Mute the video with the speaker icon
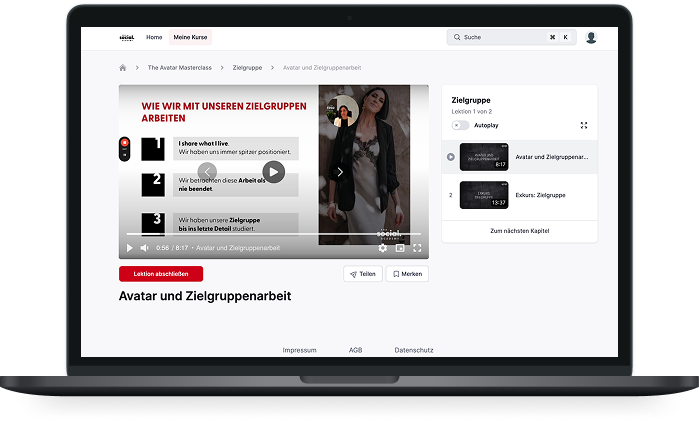The height and width of the screenshot is (422, 699). (x=144, y=248)
